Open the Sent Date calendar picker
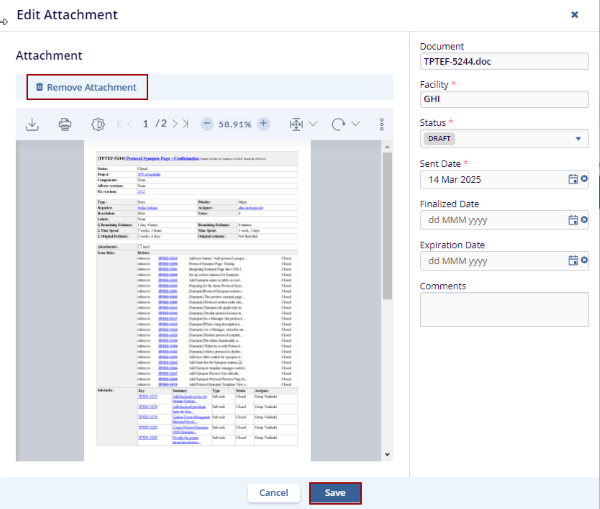The image size is (600, 509). (573, 179)
